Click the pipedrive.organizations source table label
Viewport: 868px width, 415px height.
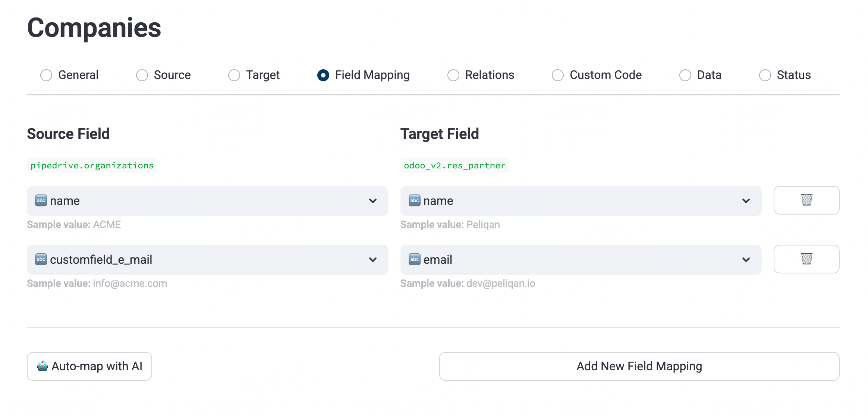click(x=92, y=165)
